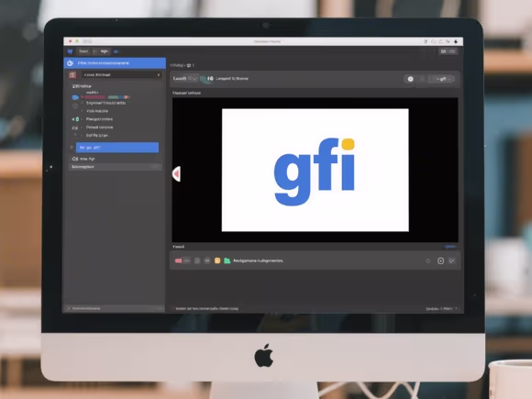Click the status text under the main panel

[207, 309]
